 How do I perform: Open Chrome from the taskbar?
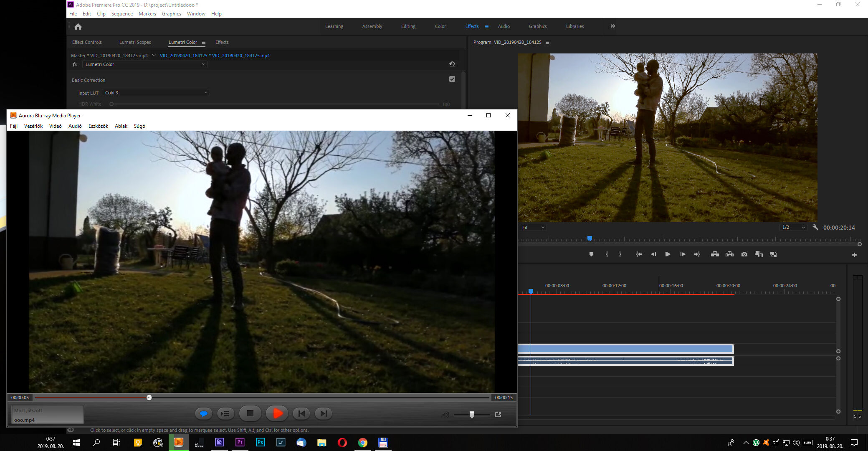click(362, 442)
